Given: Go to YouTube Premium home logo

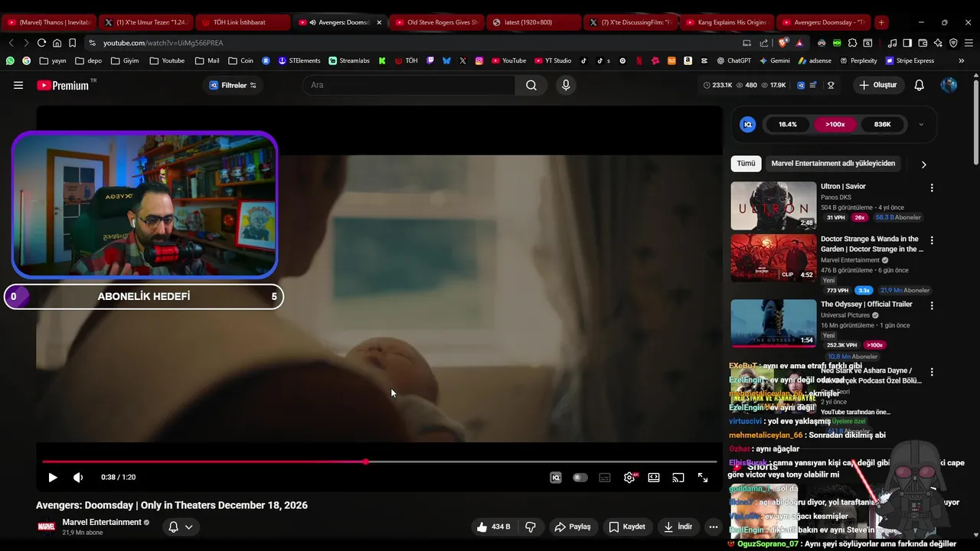Looking at the screenshot, I should (x=63, y=85).
